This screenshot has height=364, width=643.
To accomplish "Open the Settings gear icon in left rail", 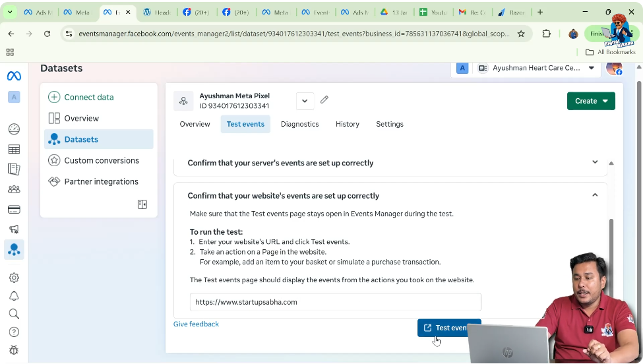I will pyautogui.click(x=14, y=278).
